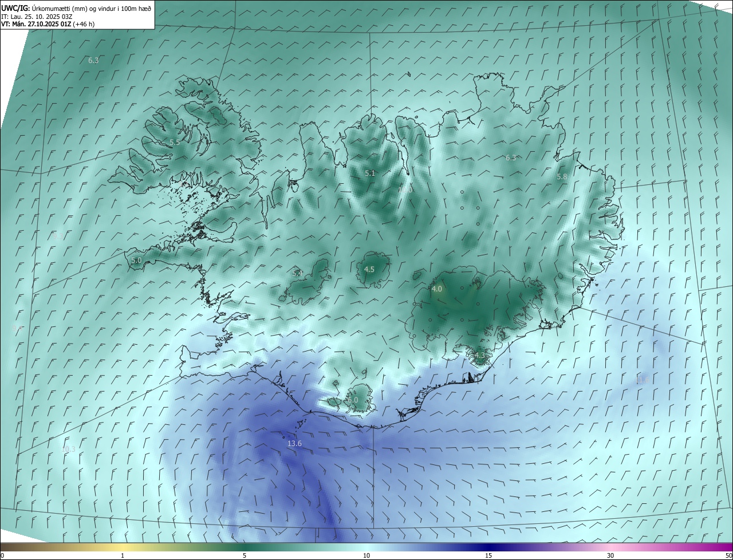Click the 13.6 precipitation value on the map
Viewport: 733px width, 560px height.
pos(294,444)
